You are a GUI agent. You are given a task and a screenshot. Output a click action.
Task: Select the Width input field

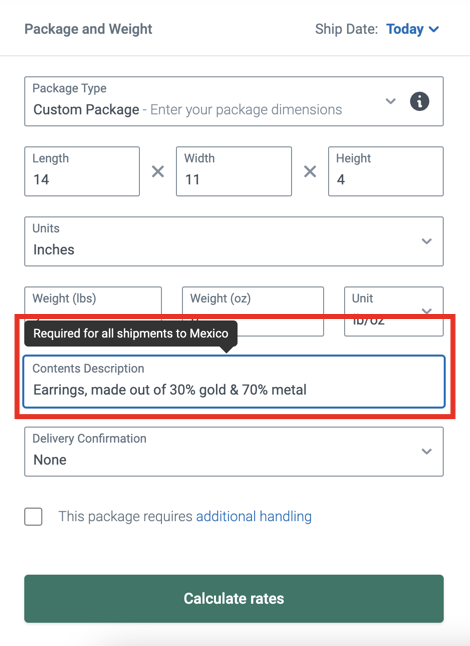click(x=234, y=171)
